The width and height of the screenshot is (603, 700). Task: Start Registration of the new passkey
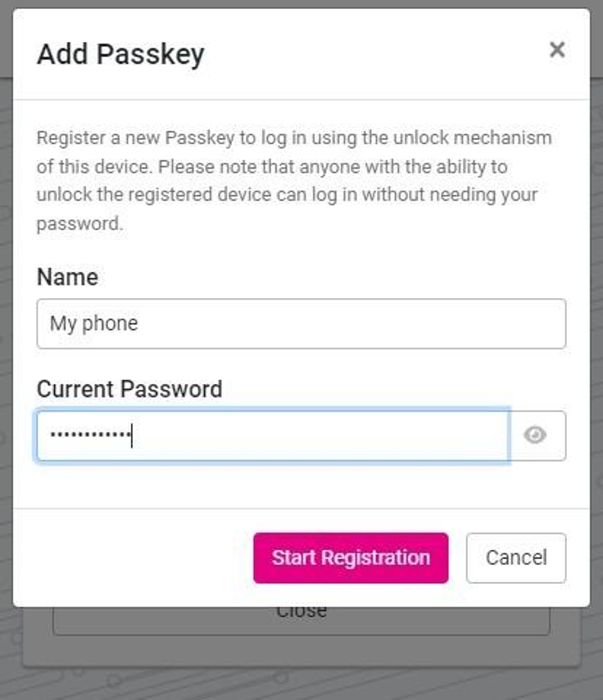[351, 558]
